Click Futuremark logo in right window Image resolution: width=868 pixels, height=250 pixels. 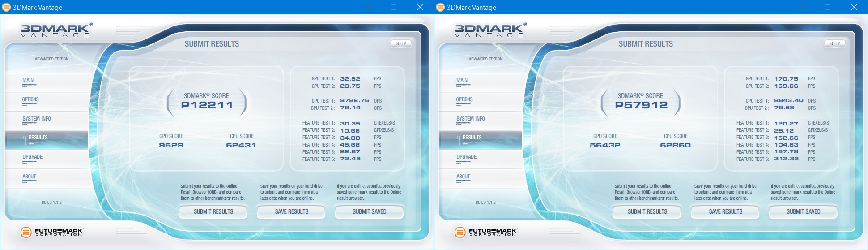(486, 232)
